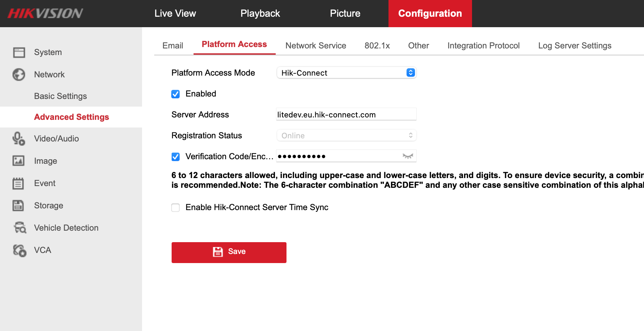Click the Image sidebar icon
The height and width of the screenshot is (331, 644).
pyautogui.click(x=18, y=161)
